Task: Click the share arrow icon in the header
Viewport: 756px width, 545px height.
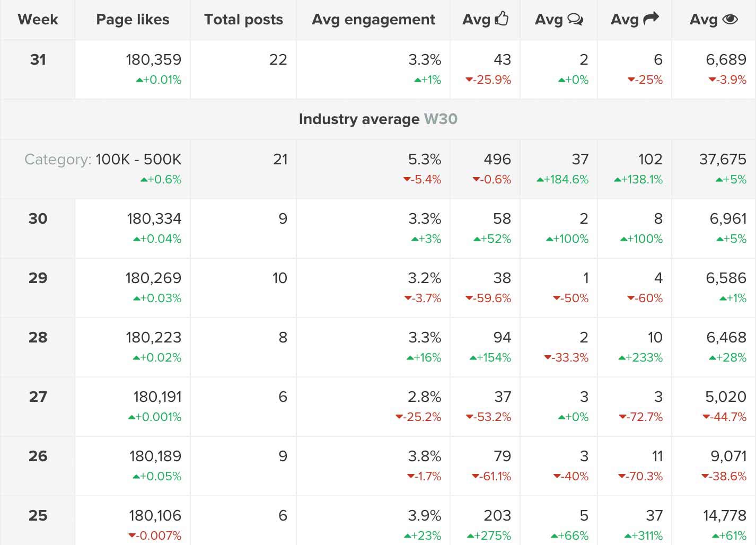Action: coord(650,19)
